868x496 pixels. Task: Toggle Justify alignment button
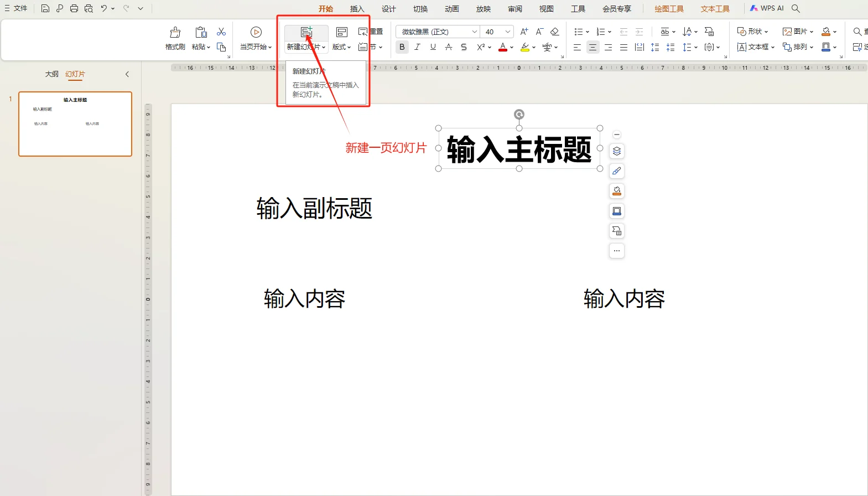click(x=623, y=47)
